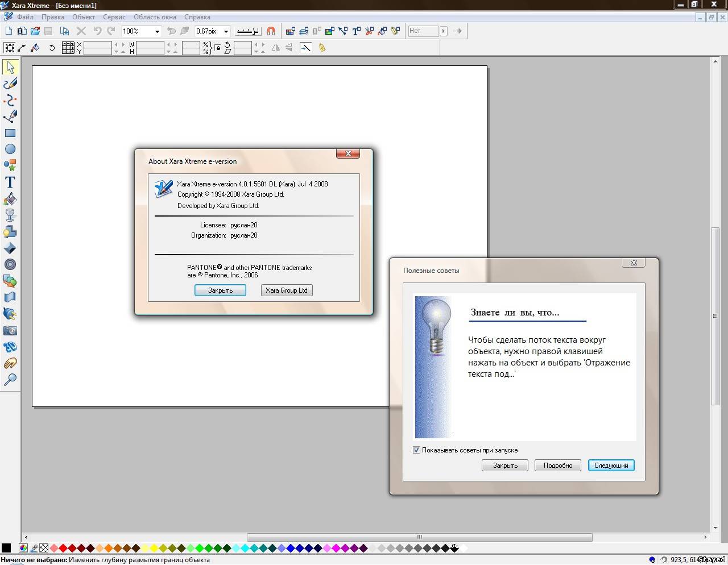The width and height of the screenshot is (728, 565).
Task: Open the Правка menu
Action: pyautogui.click(x=52, y=17)
